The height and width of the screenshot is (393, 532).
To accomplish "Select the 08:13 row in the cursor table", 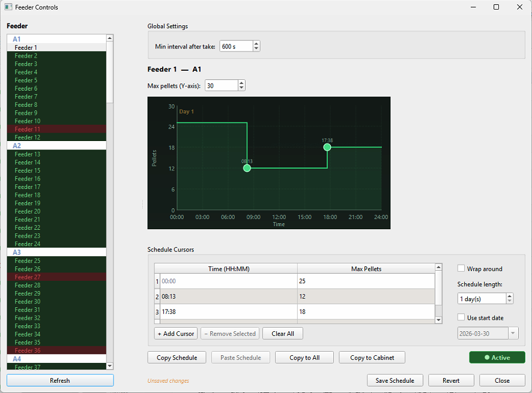I will pyautogui.click(x=226, y=296).
